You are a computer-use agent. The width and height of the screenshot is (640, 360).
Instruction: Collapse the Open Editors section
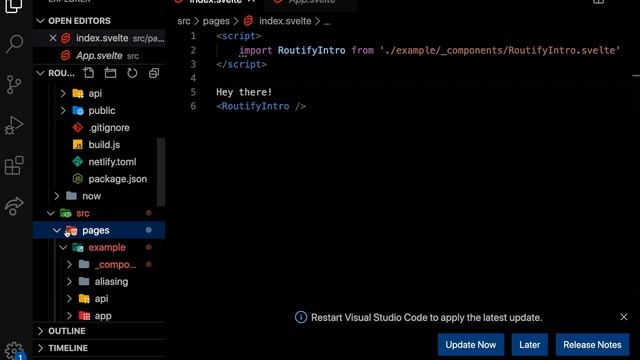tap(40, 21)
